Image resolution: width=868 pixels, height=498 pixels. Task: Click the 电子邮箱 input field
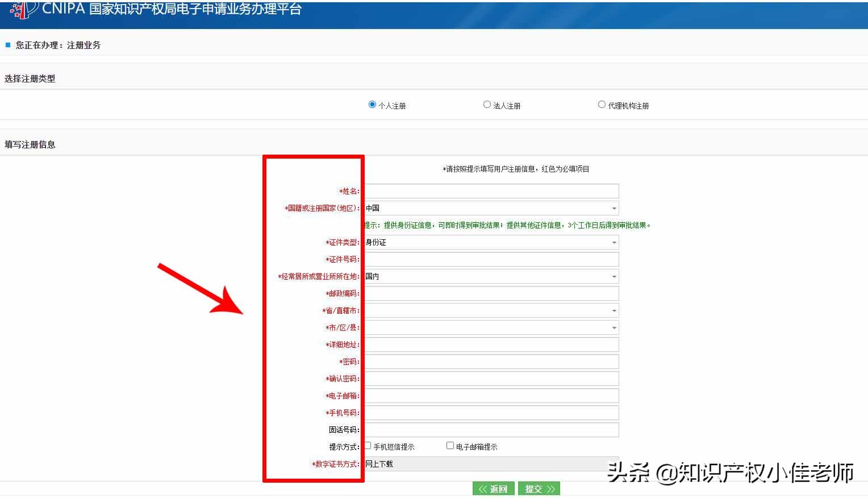pyautogui.click(x=491, y=396)
